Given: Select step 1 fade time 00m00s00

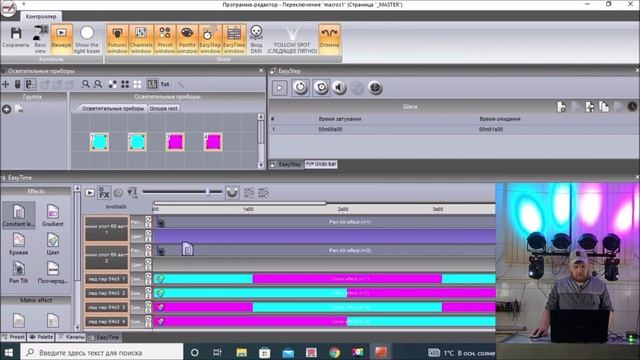Looking at the screenshot, I should pyautogui.click(x=330, y=129).
